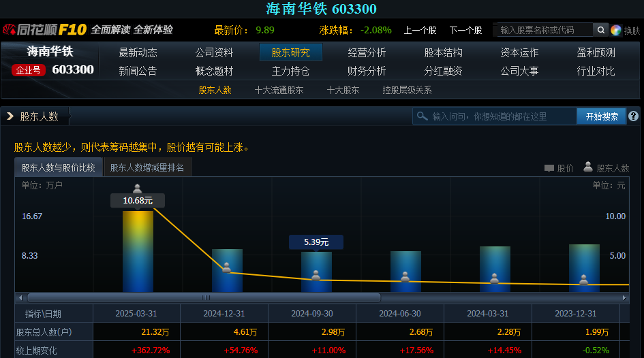The height and width of the screenshot is (358, 644).
Task: Open the 概念题材 menu item
Action: coord(214,71)
